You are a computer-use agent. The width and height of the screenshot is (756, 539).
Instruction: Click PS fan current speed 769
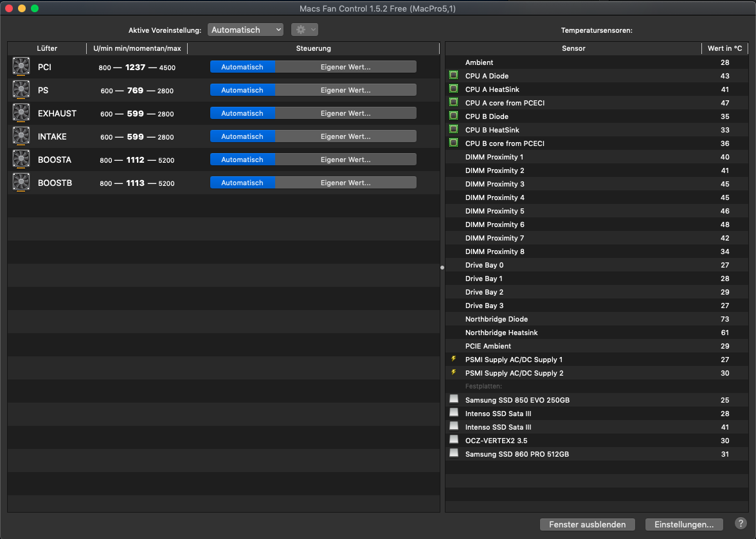[x=135, y=90]
